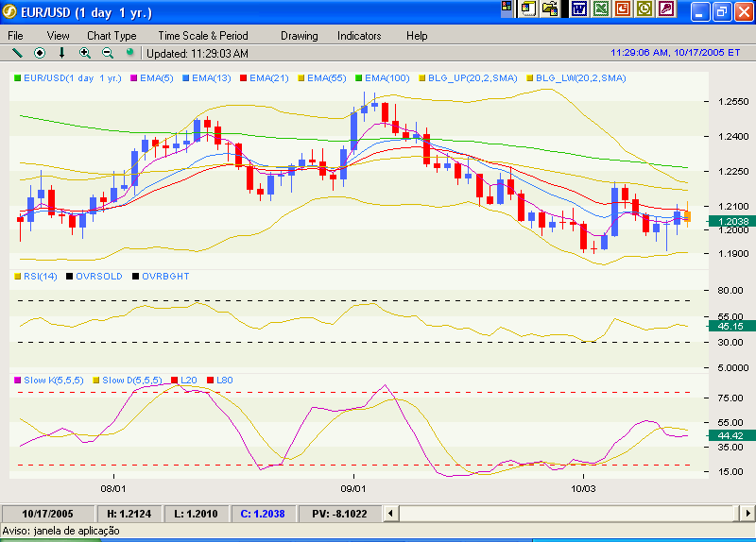Click the EMA(100) green legend swatch
Screen dimensions: 756x542
point(358,78)
